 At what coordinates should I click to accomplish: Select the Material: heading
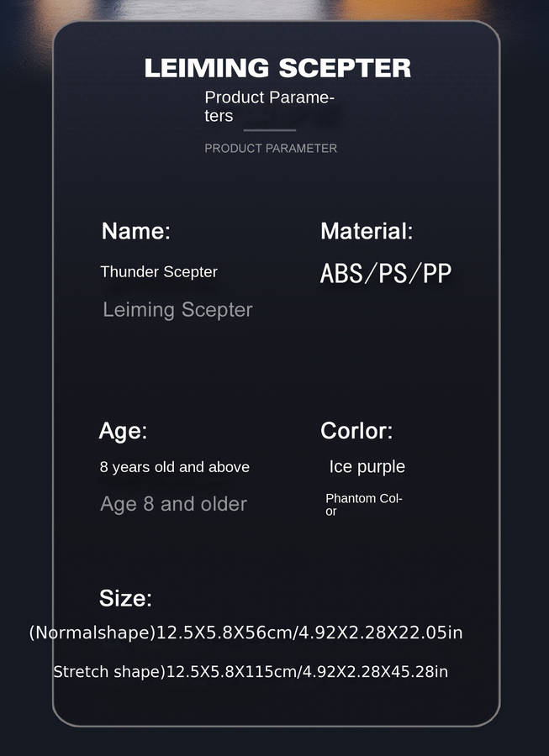[367, 232]
